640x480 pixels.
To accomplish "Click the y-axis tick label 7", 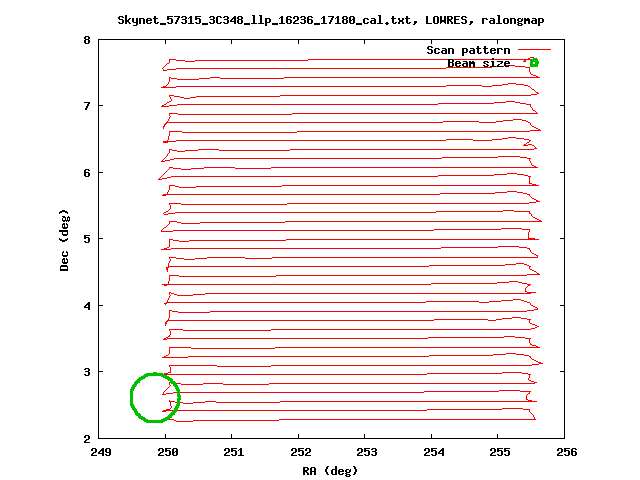I will click(x=87, y=106).
